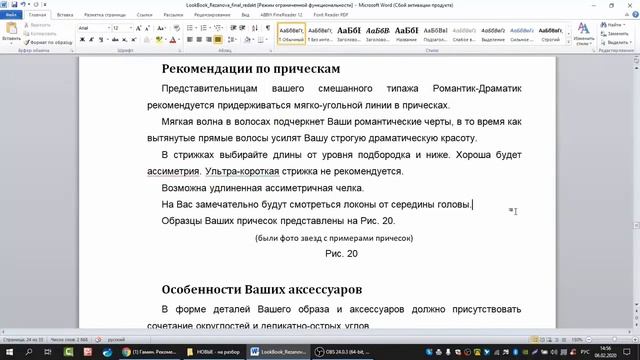Apply bulleted list
The width and height of the screenshot is (640, 360).
pyautogui.click(x=190, y=28)
